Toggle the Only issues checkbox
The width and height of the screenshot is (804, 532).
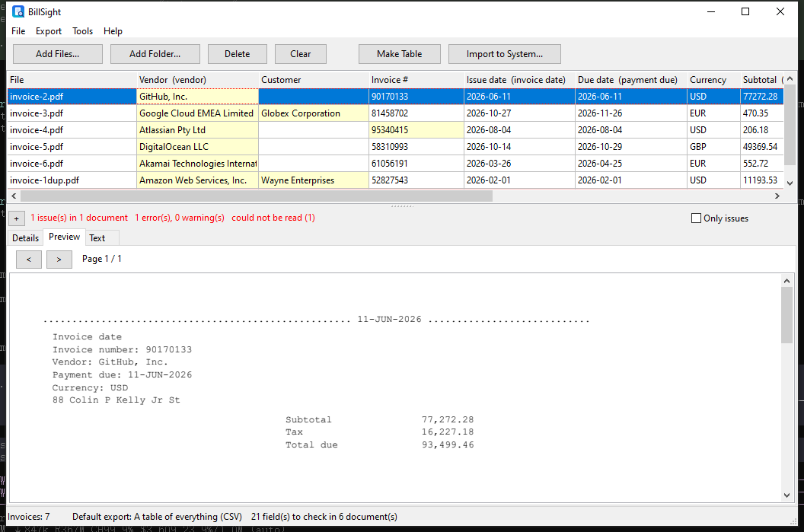696,218
